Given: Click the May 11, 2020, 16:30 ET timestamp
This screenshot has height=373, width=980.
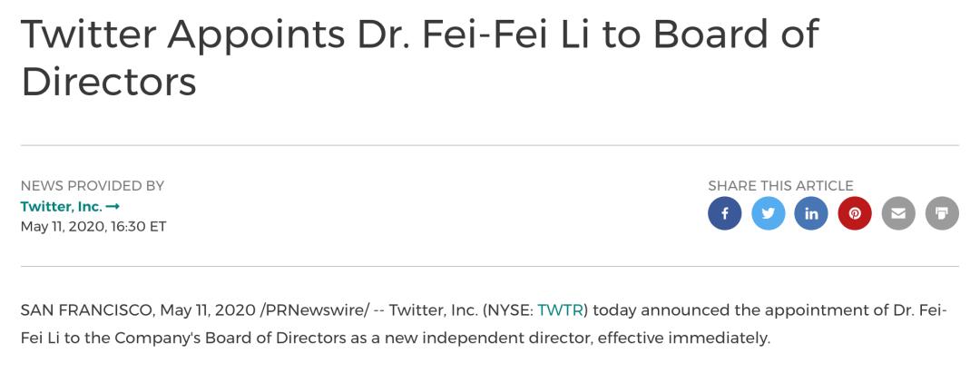Looking at the screenshot, I should (x=93, y=226).
